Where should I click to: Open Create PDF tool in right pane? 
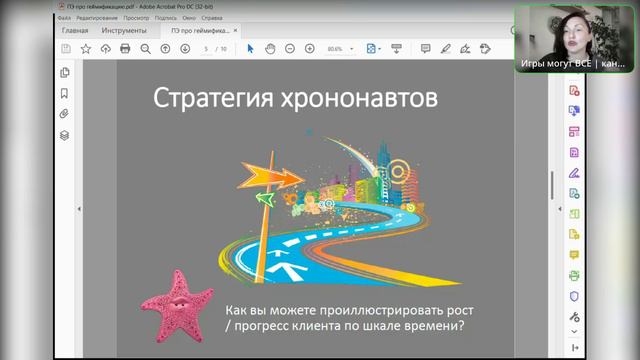(x=574, y=91)
